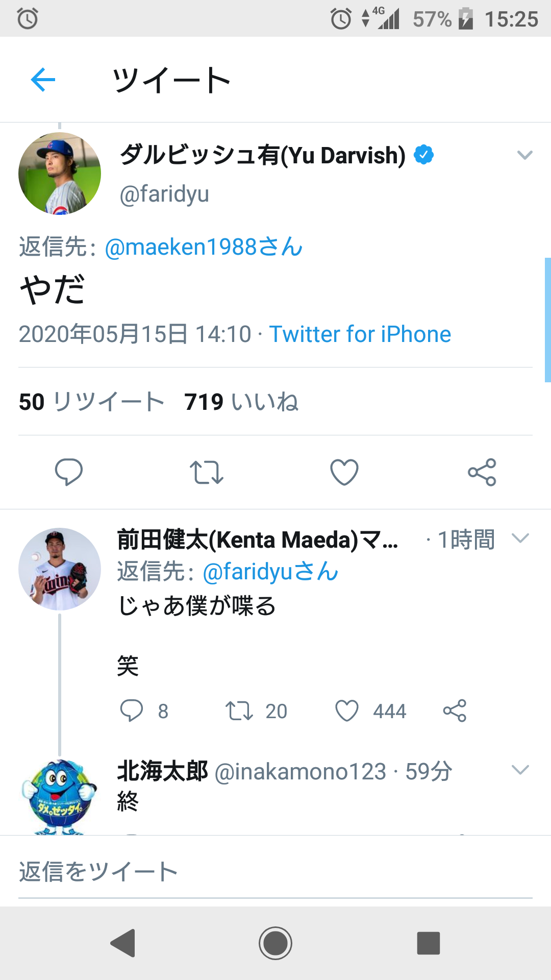The image size is (551, 980).
Task: Reply to Kenta Maeda's tweet
Action: (132, 710)
